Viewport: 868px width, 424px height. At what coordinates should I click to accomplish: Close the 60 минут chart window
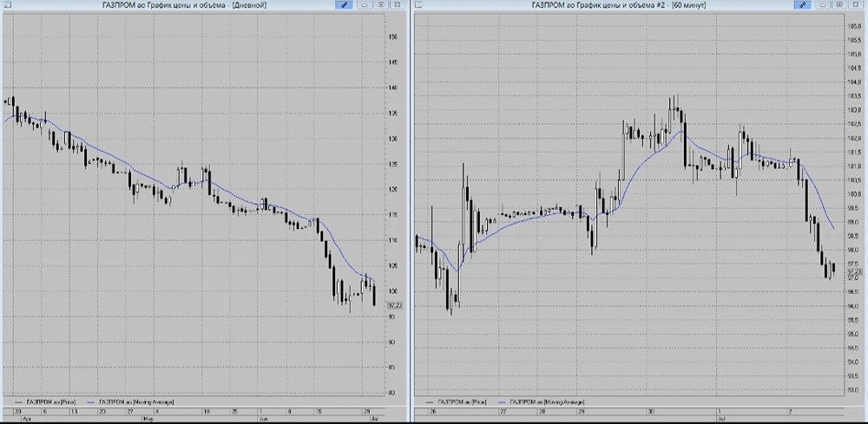pos(856,4)
